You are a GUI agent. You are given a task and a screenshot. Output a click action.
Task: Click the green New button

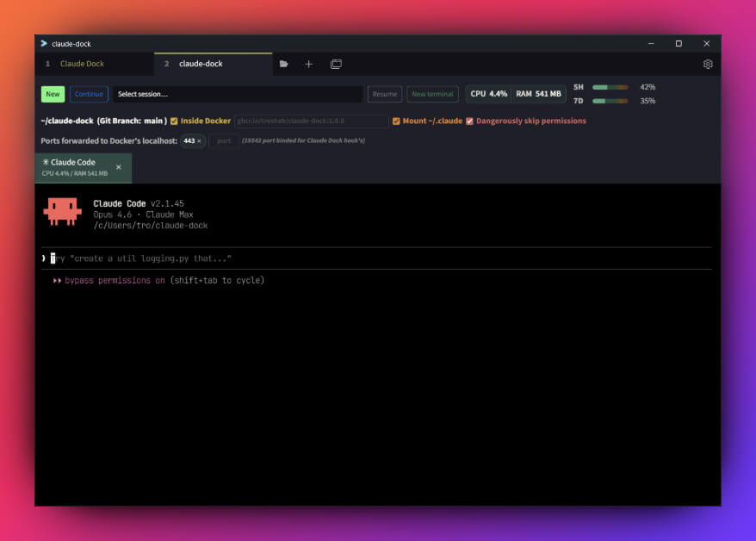53,94
